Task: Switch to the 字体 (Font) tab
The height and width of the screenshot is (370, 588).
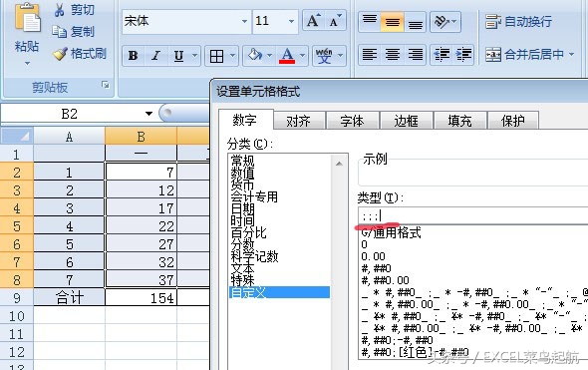Action: (352, 121)
